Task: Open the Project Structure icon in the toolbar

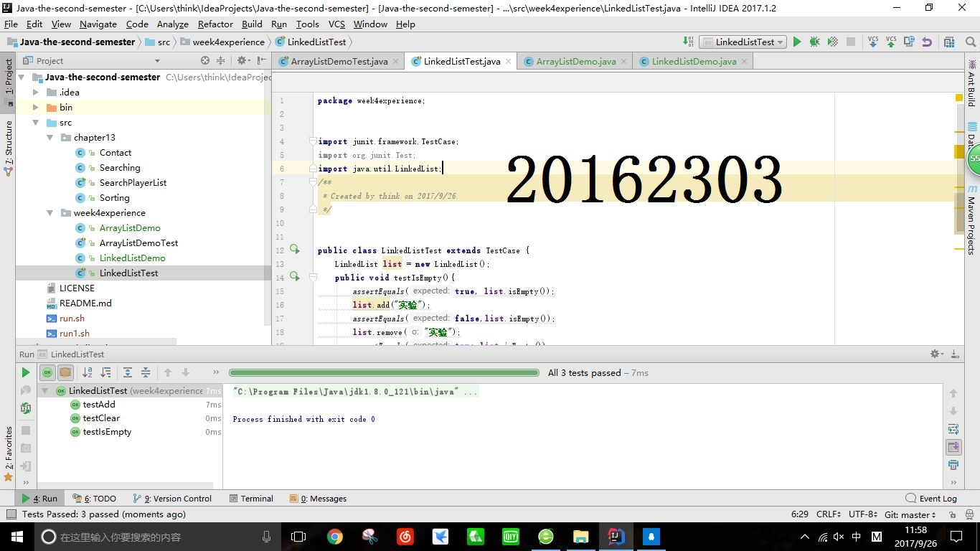Action: point(949,42)
